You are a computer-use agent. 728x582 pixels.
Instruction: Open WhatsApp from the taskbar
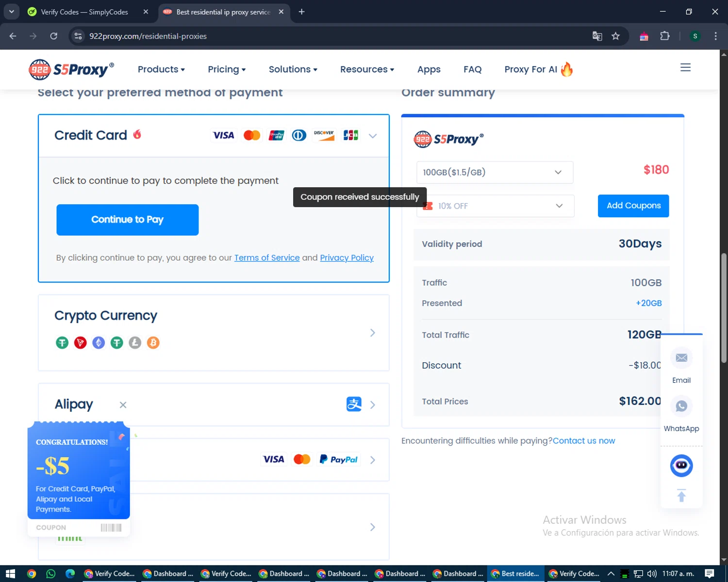pyautogui.click(x=51, y=574)
